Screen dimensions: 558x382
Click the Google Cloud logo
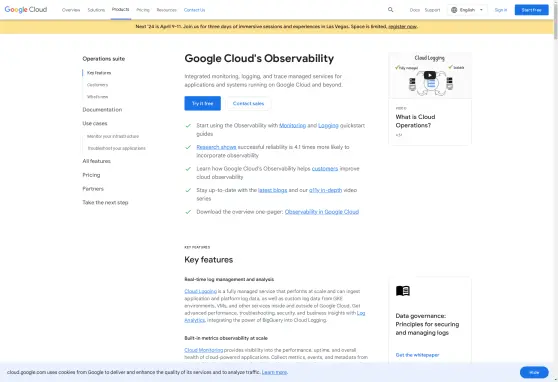[x=26, y=10]
